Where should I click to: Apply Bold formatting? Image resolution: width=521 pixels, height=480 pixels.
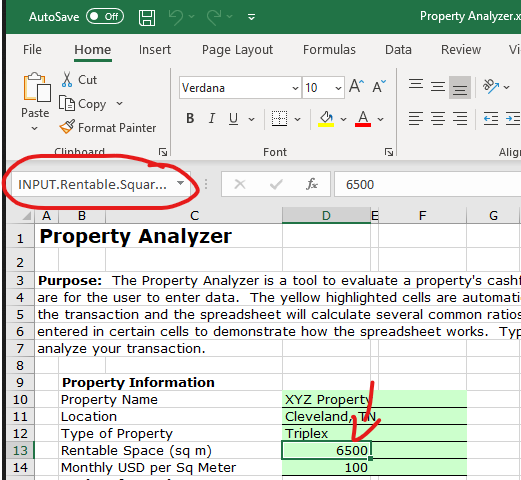coord(190,118)
